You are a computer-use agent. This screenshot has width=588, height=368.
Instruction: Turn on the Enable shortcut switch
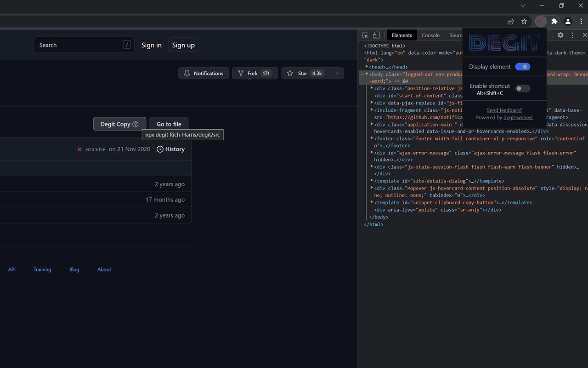[x=523, y=88]
